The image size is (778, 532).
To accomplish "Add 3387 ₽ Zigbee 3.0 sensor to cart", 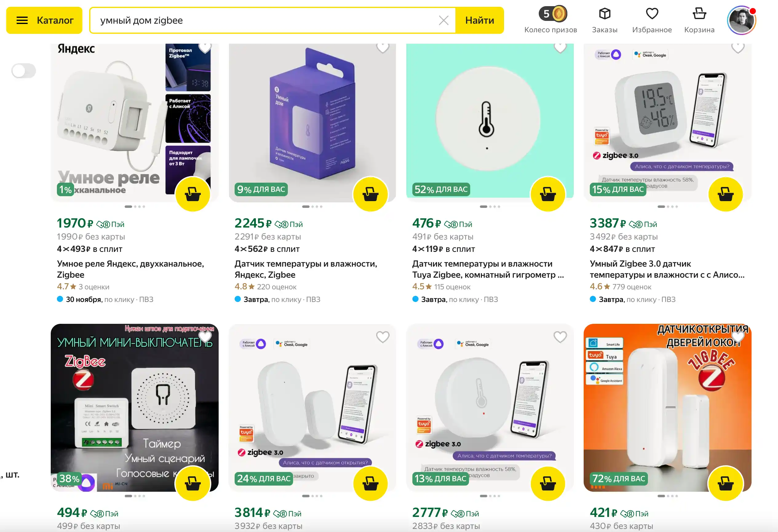I will point(725,194).
